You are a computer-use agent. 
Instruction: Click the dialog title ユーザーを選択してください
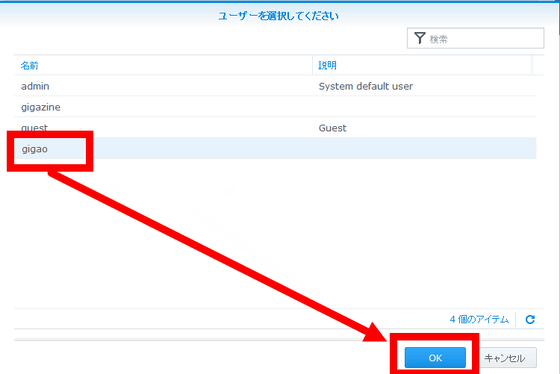click(278, 16)
